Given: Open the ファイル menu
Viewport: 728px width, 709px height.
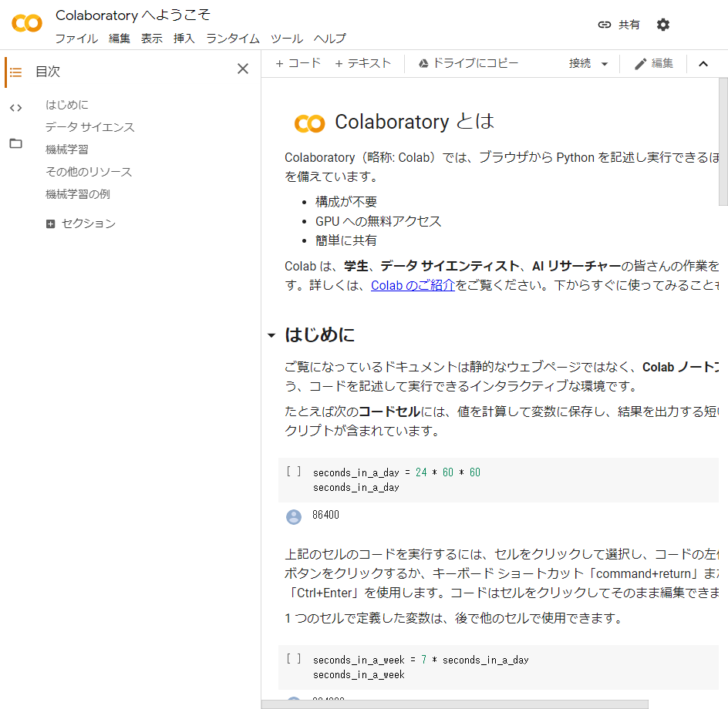Looking at the screenshot, I should tap(76, 39).
